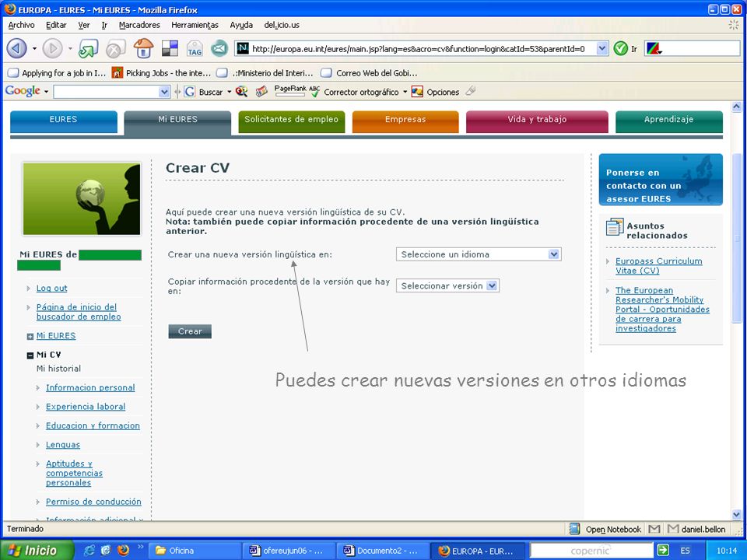Click the Opciones icon in Google toolbar
747x560 pixels.
click(x=417, y=92)
